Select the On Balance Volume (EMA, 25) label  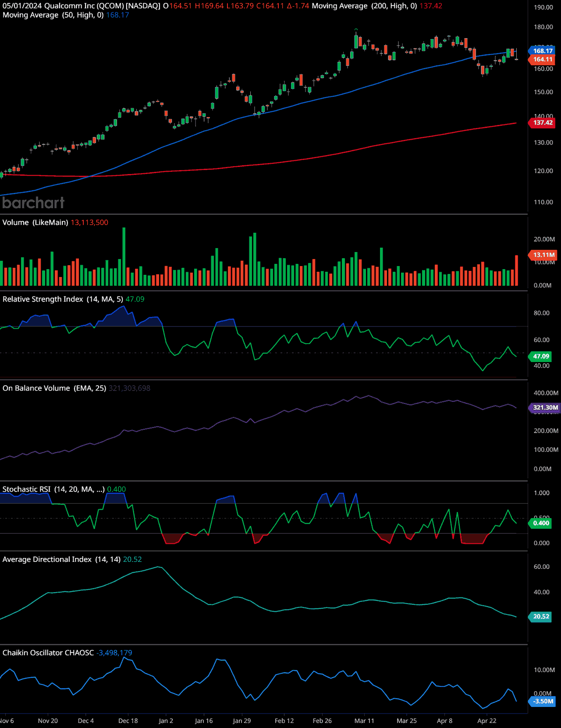[x=54, y=388]
